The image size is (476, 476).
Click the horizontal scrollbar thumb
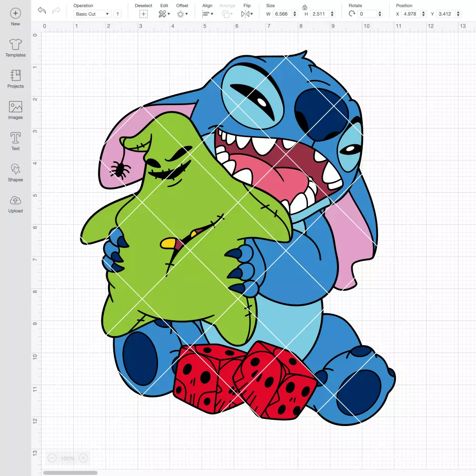tap(70, 473)
